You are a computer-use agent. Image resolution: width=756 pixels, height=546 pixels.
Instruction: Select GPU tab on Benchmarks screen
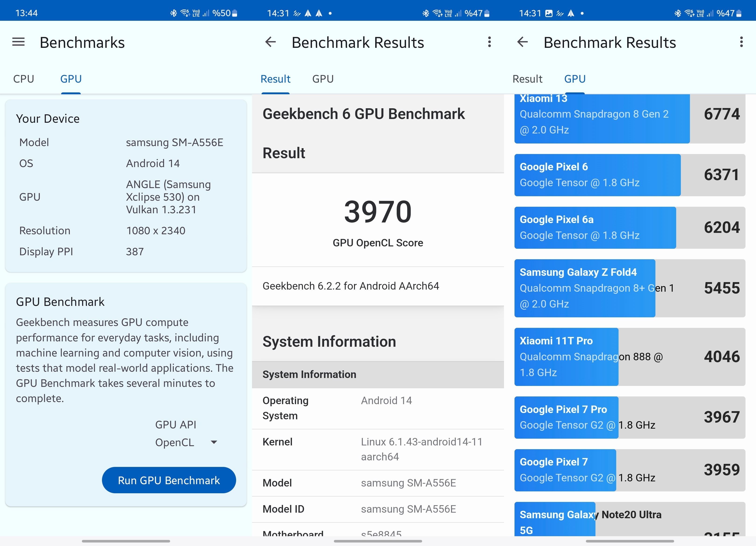71,79
